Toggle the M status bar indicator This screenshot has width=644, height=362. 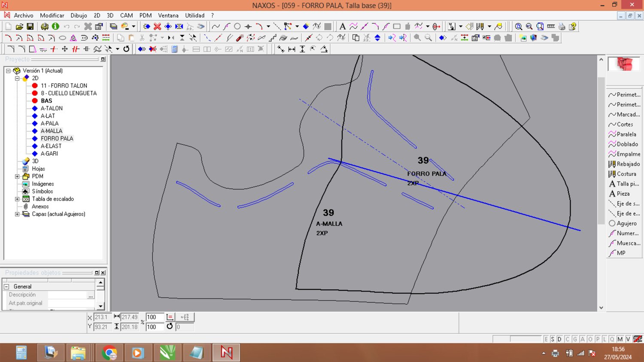point(620,339)
